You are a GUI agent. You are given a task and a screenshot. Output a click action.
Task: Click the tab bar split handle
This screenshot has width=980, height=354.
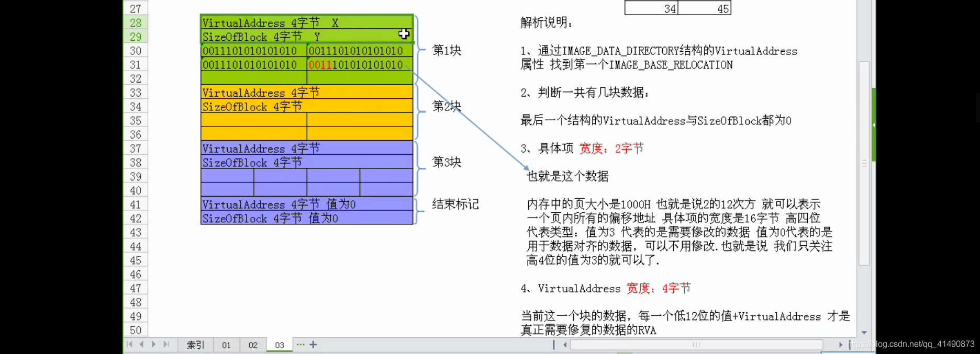tap(554, 345)
